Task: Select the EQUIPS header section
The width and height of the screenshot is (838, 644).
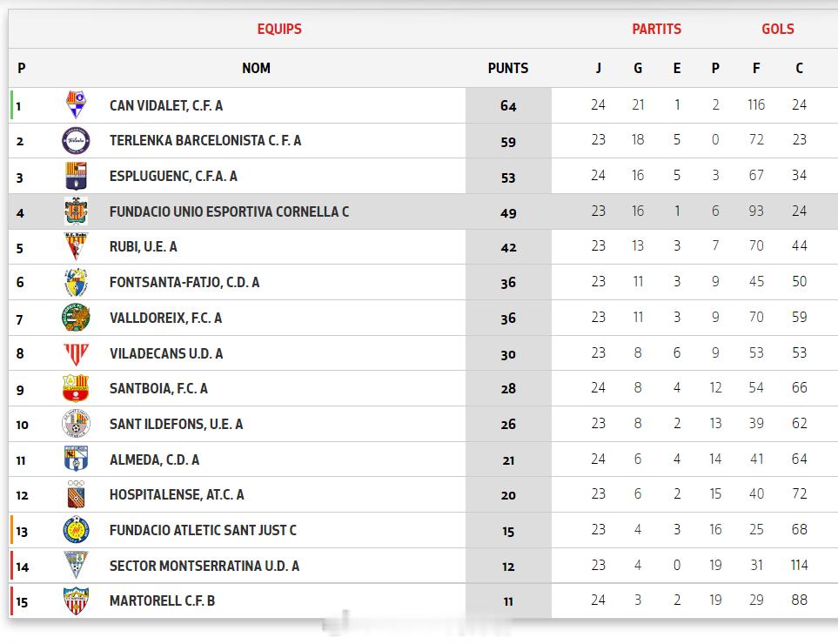Action: (279, 29)
